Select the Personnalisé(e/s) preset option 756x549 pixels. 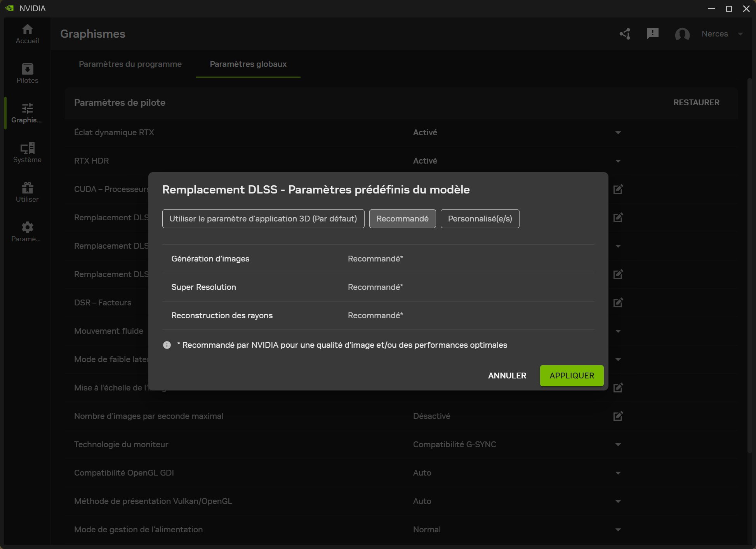click(x=480, y=219)
